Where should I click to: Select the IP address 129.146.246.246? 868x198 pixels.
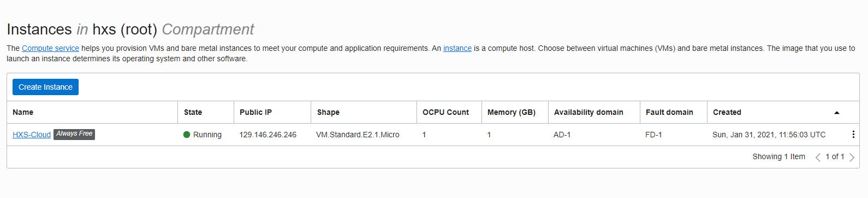click(x=268, y=135)
